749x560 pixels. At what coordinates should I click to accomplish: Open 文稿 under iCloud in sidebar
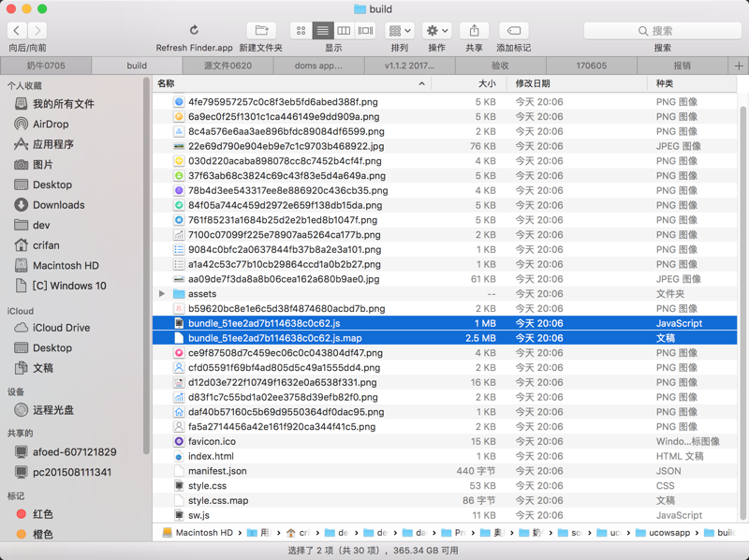42,368
